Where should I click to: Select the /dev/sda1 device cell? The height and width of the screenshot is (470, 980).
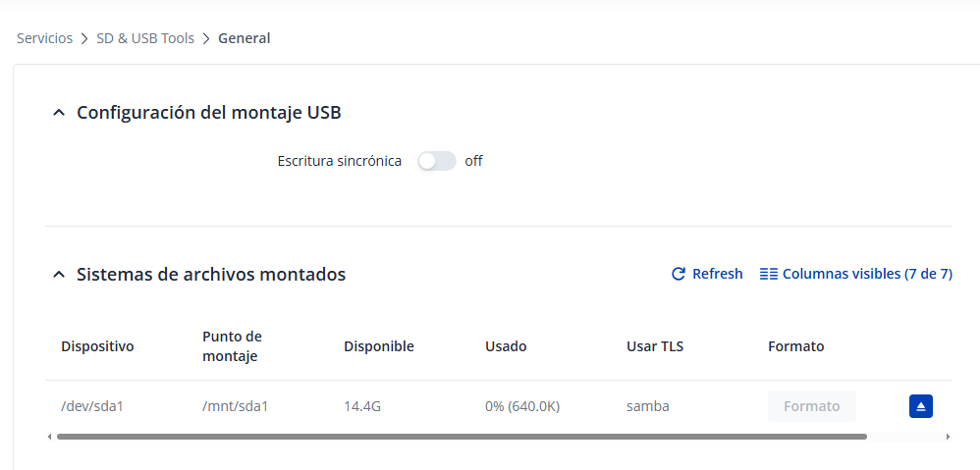[x=91, y=406]
